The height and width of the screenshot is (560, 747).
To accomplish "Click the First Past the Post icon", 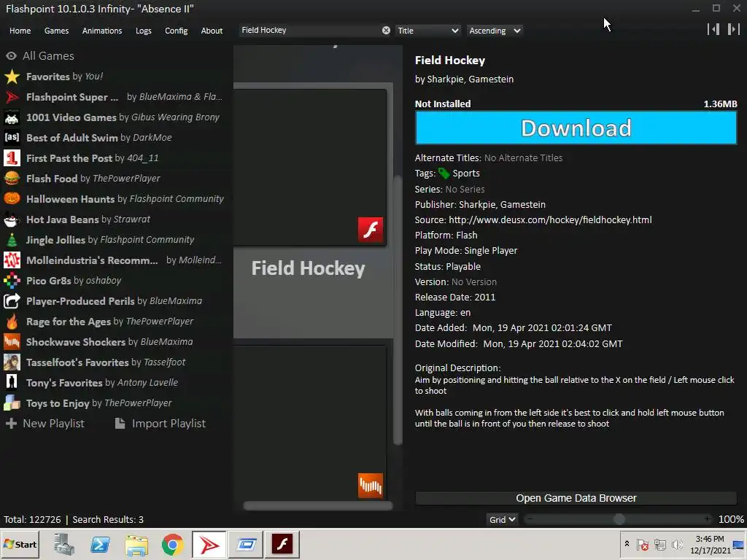I will pos(12,158).
